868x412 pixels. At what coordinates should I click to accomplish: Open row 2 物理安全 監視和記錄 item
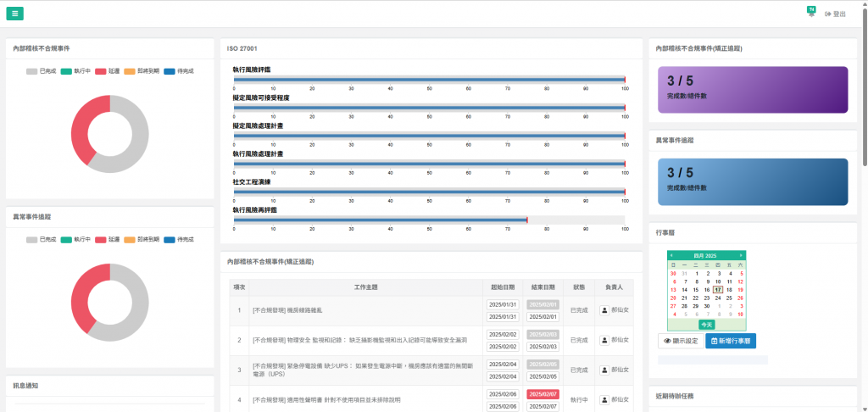[x=359, y=340]
